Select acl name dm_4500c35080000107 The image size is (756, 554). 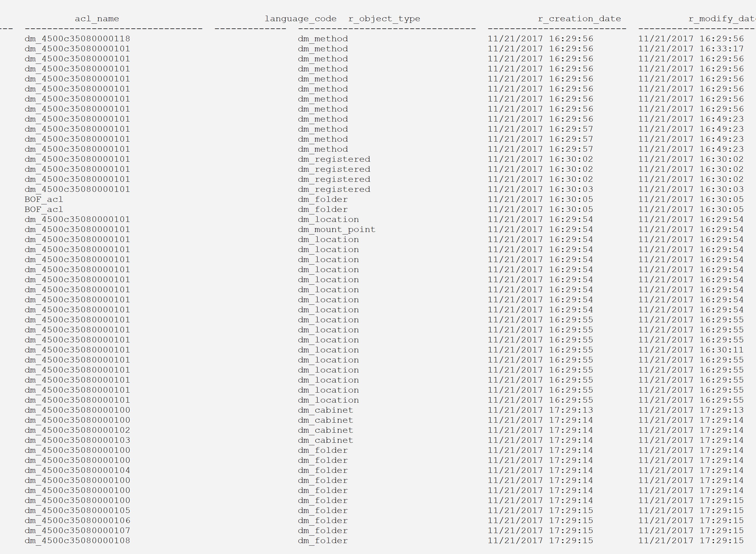click(78, 531)
